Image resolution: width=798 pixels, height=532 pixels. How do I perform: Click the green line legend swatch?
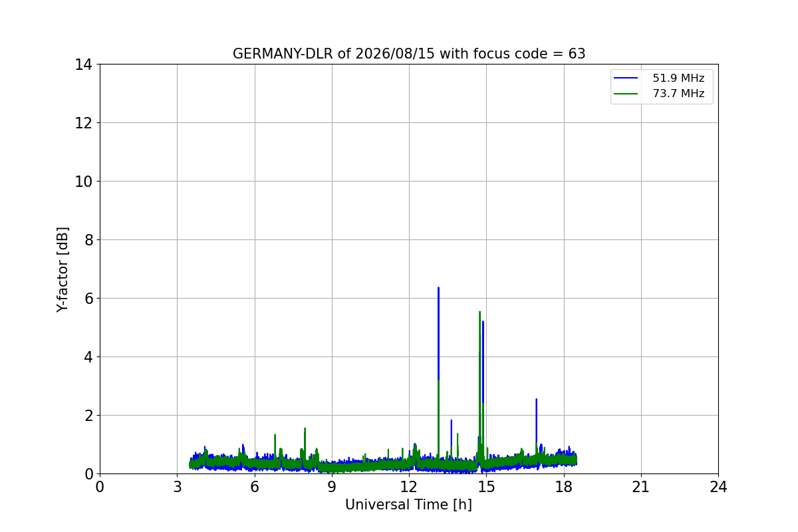(x=626, y=94)
